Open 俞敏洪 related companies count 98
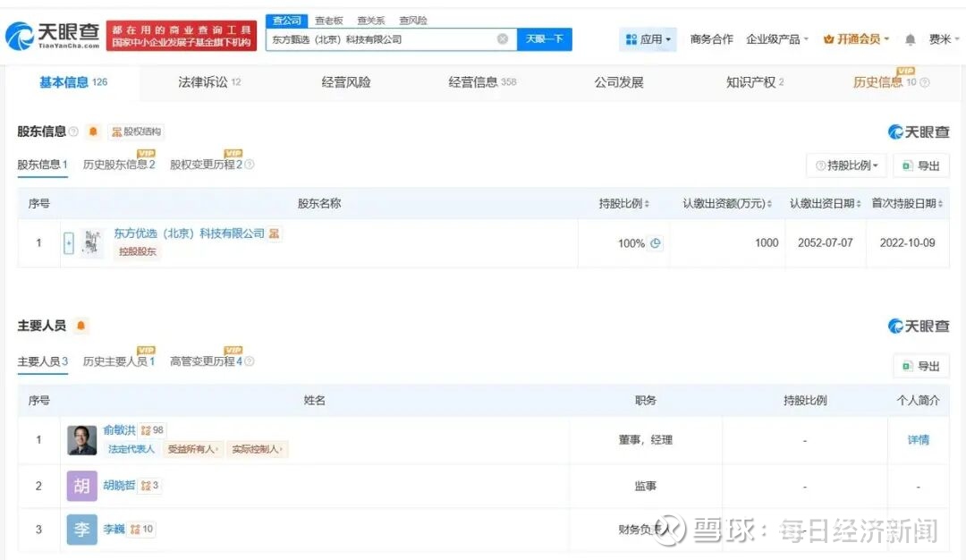 [x=152, y=430]
